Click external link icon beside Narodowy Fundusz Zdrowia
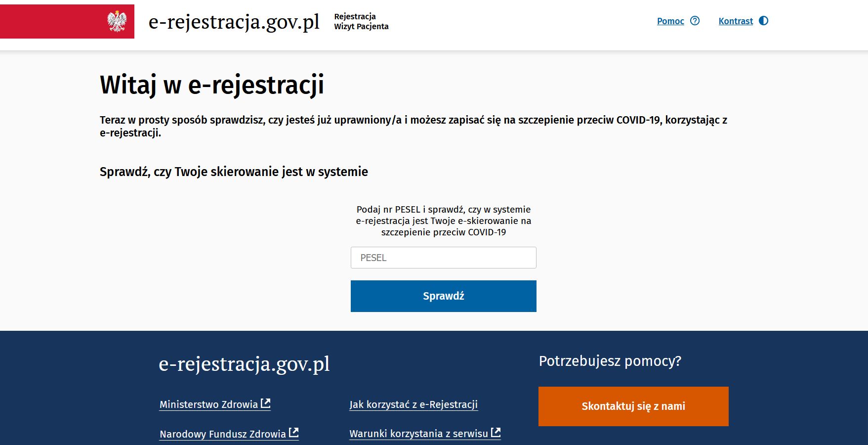 (294, 433)
